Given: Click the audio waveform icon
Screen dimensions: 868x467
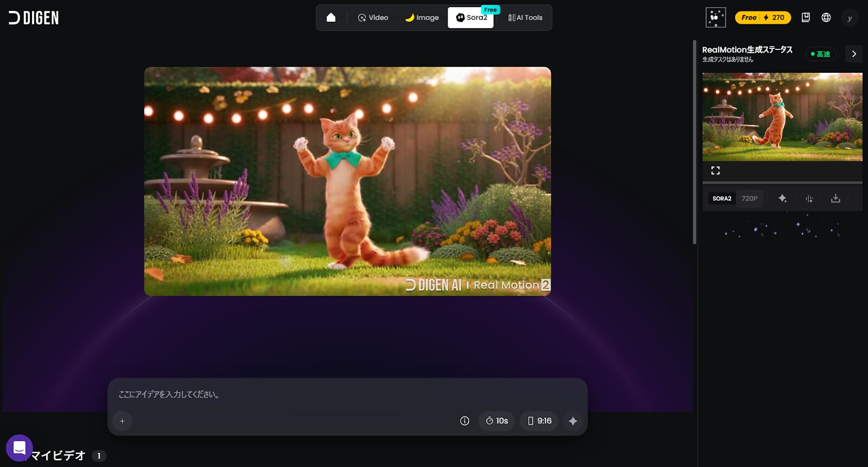Looking at the screenshot, I should 809,199.
